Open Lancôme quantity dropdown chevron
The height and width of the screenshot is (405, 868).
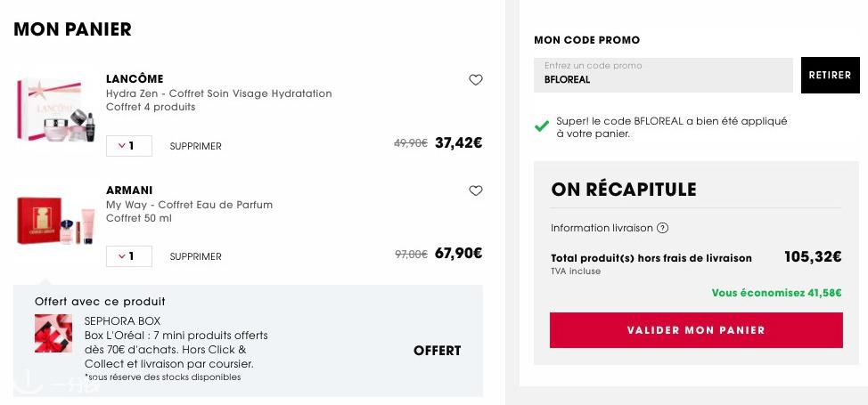[x=122, y=146]
